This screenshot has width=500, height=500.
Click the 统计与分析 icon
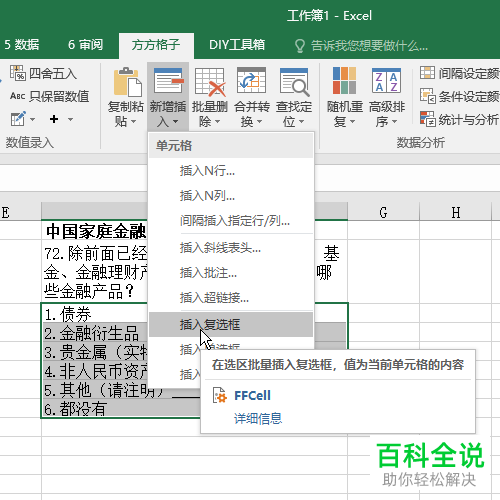tap(428, 119)
